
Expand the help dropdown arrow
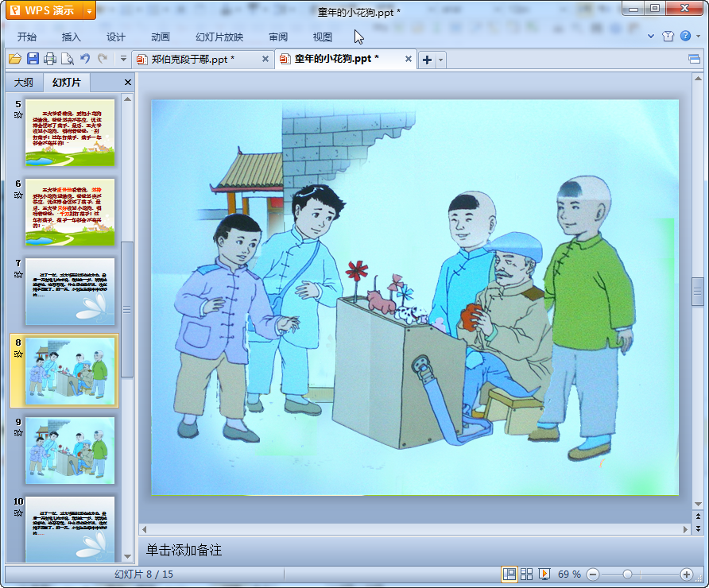[x=699, y=37]
